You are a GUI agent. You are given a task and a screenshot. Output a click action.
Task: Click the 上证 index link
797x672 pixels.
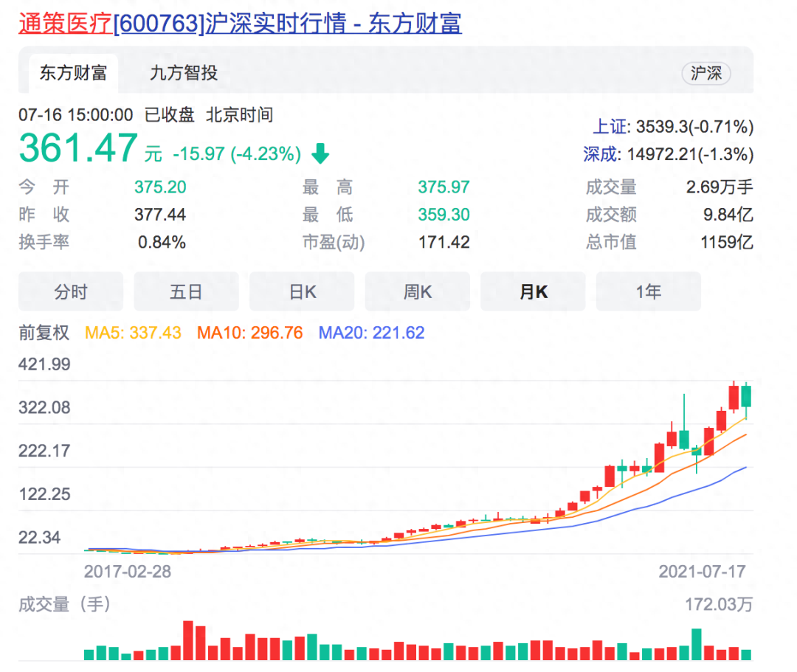click(x=610, y=126)
